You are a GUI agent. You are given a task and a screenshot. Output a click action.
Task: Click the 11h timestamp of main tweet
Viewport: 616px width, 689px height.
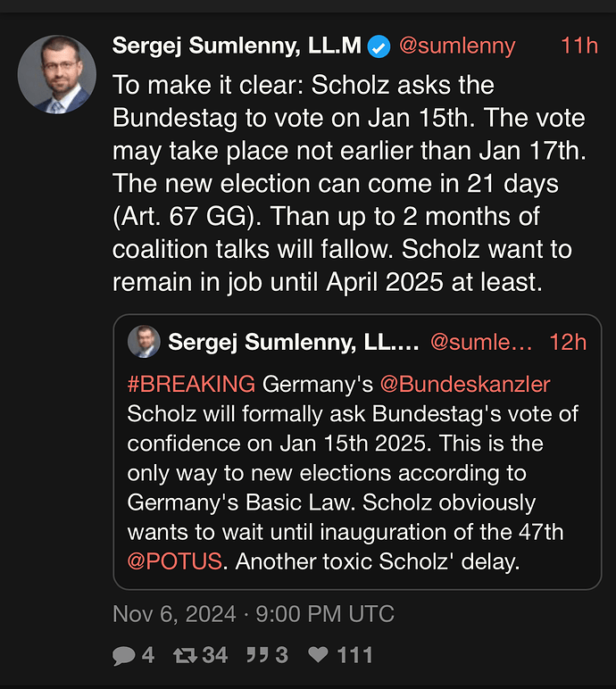coord(579,46)
